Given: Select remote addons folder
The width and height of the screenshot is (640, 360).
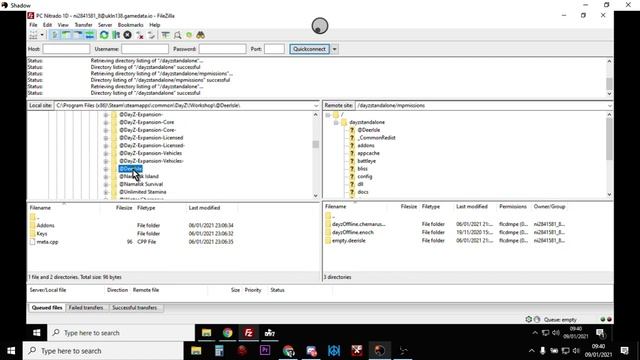Looking at the screenshot, I should 366,145.
